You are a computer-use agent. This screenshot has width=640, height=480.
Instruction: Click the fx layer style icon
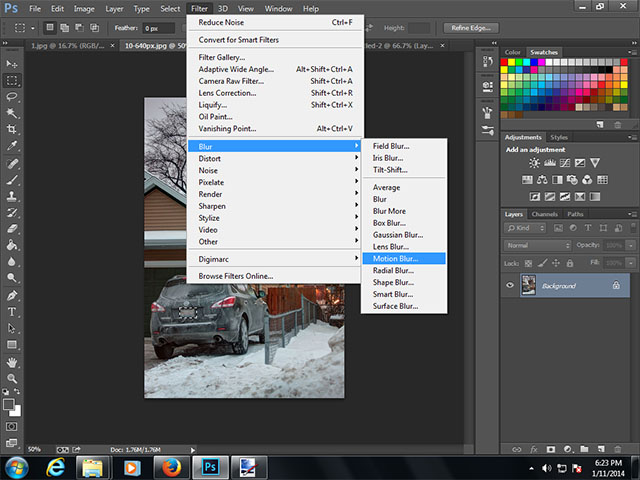tap(534, 449)
